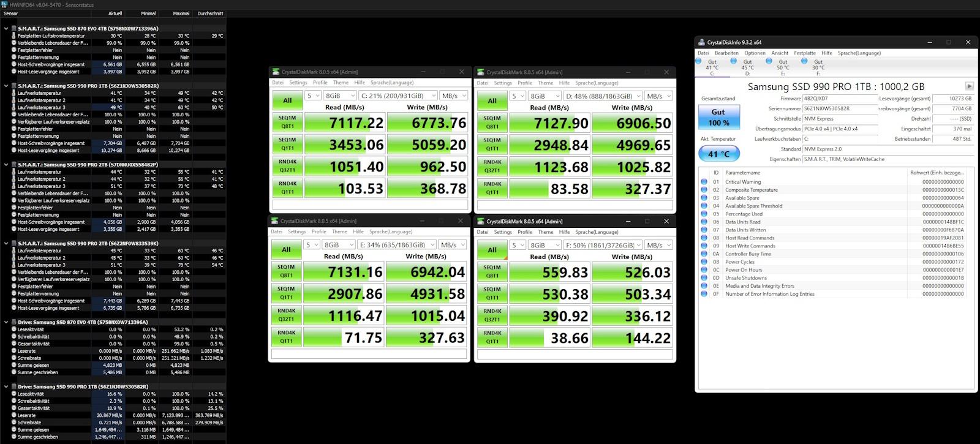Image resolution: width=980 pixels, height=444 pixels.
Task: Open Ansicht menu in CrystalDiskInfo
Action: 780,53
